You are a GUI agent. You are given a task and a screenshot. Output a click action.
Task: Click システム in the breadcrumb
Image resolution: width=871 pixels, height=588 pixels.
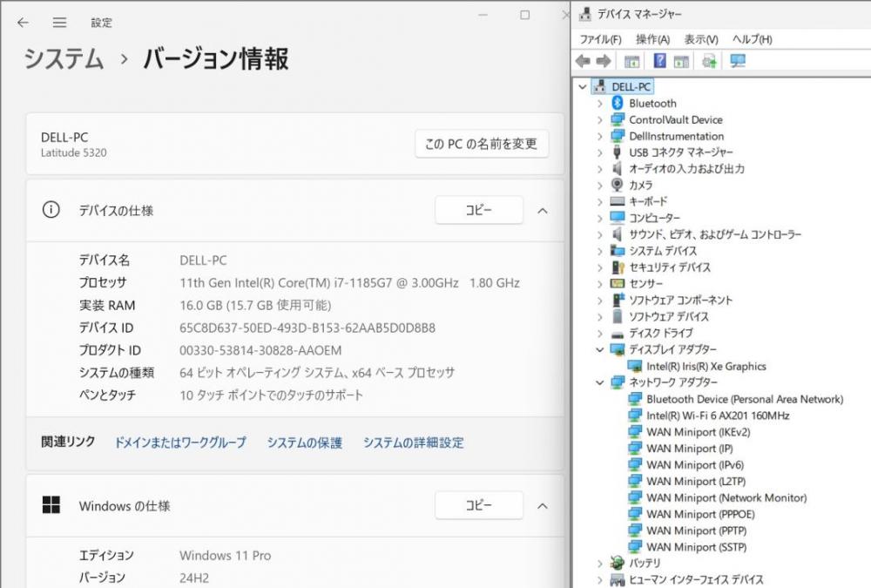pyautogui.click(x=64, y=58)
